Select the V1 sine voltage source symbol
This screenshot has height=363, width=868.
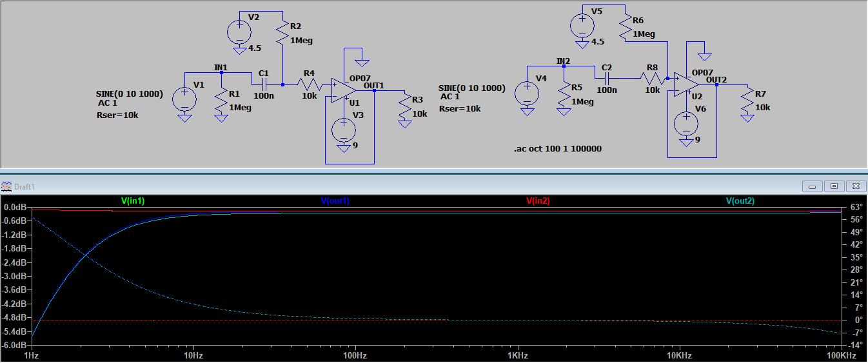[184, 99]
